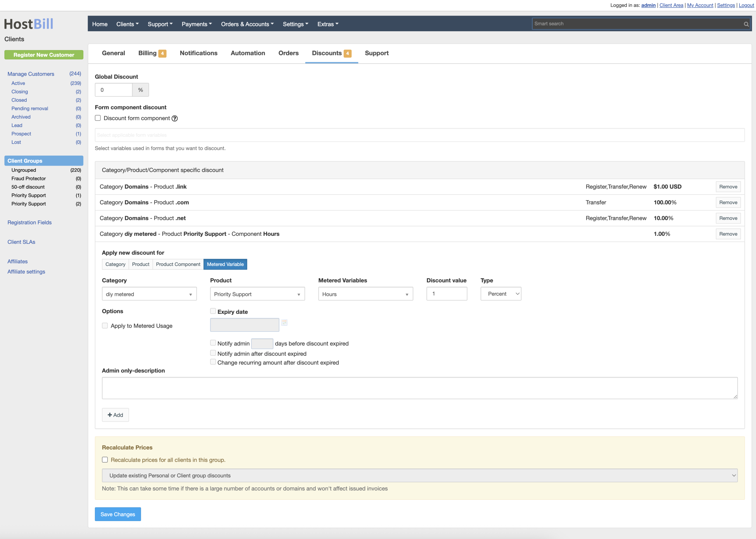This screenshot has height=539, width=756.
Task: Open the Type dropdown set to Percent
Action: 501,294
